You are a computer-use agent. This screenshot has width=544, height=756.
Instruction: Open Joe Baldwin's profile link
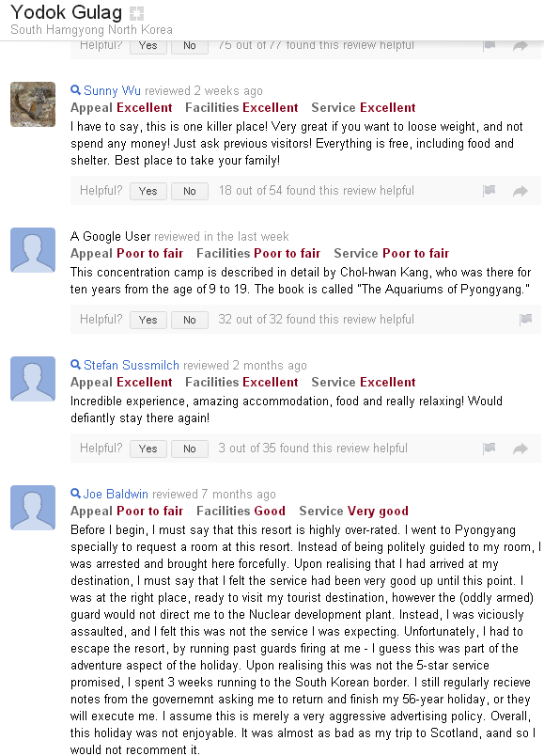(116, 494)
